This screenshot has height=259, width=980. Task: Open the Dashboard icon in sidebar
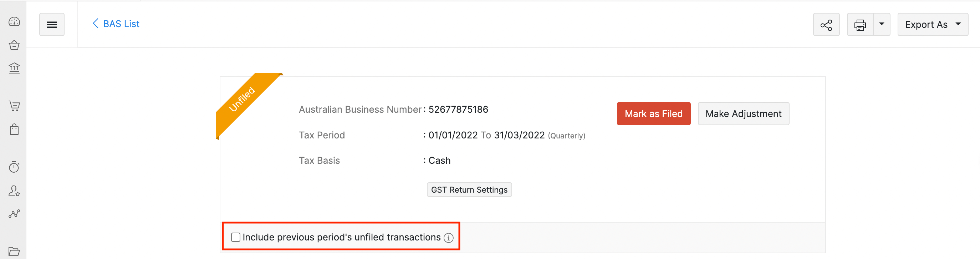click(x=14, y=22)
